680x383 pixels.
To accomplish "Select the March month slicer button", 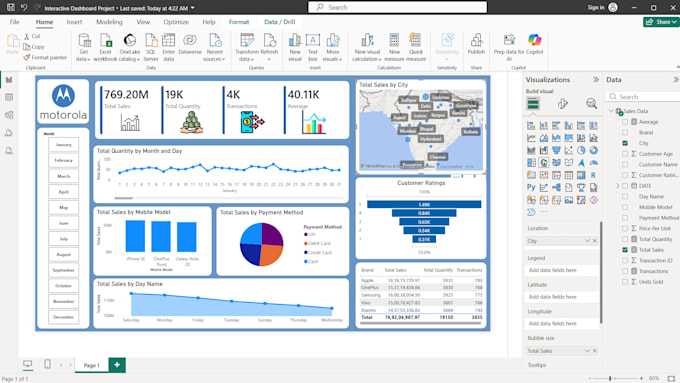I will tap(64, 176).
